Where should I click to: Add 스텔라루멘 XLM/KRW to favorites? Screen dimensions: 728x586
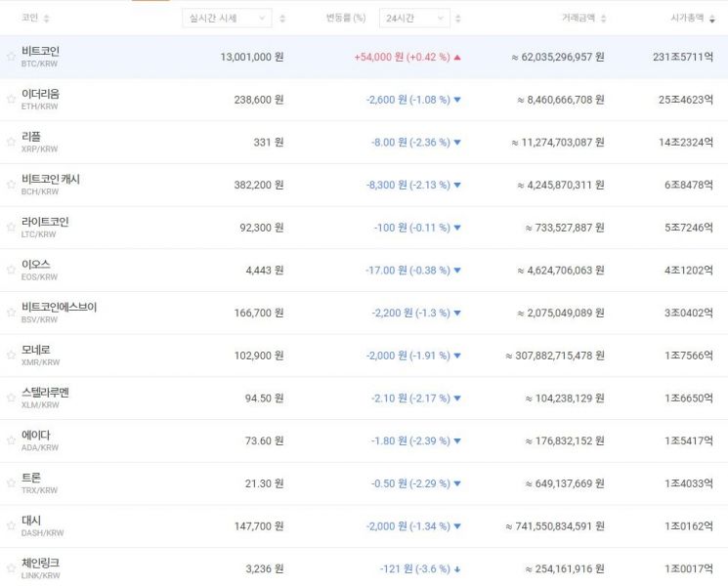tap(11, 398)
